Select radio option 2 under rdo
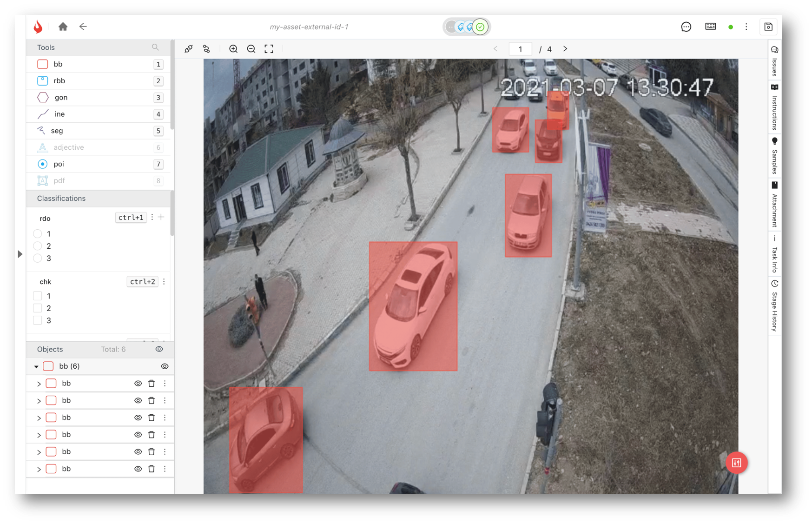 point(38,246)
